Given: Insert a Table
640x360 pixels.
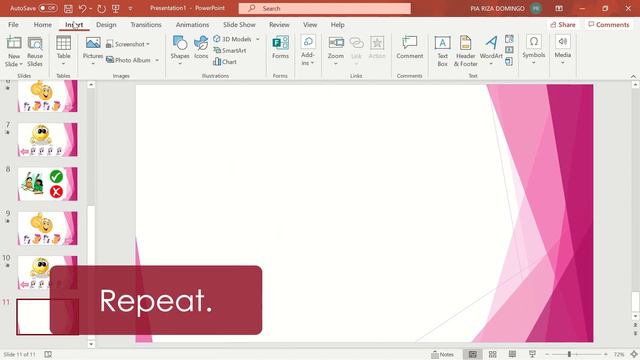Looking at the screenshot, I should click(x=63, y=51).
